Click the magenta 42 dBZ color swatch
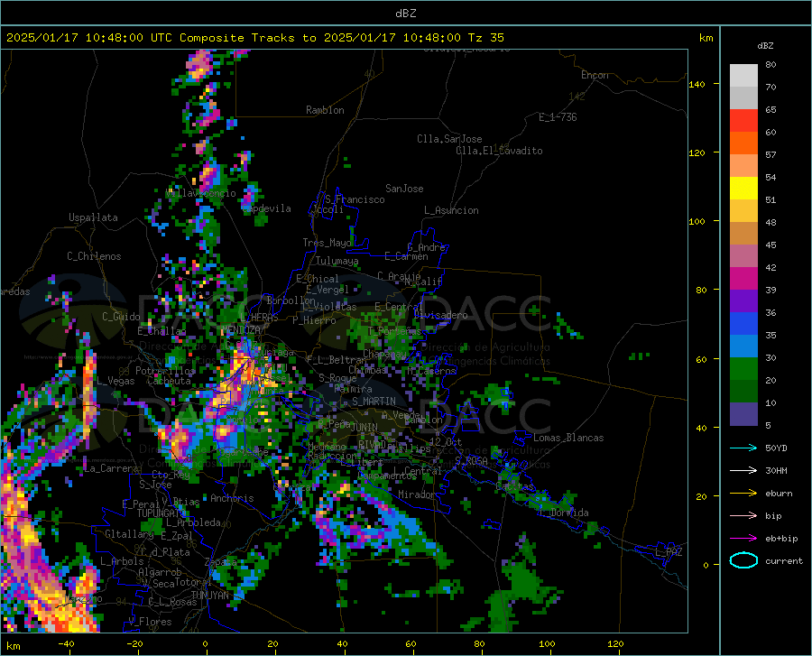 click(x=743, y=279)
